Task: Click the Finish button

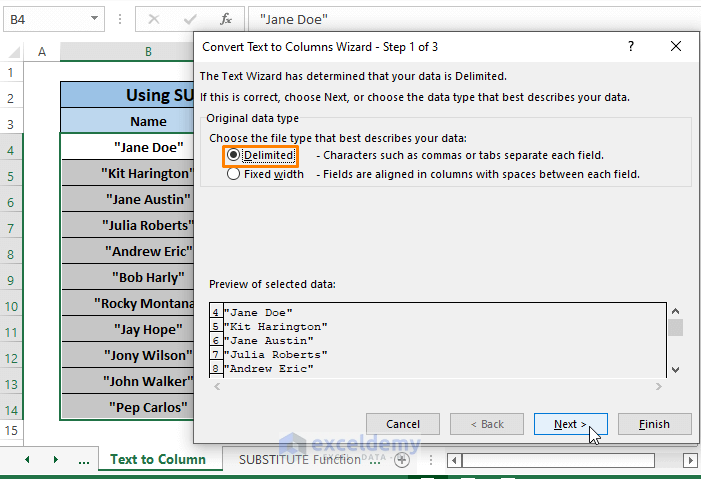Action: point(654,424)
